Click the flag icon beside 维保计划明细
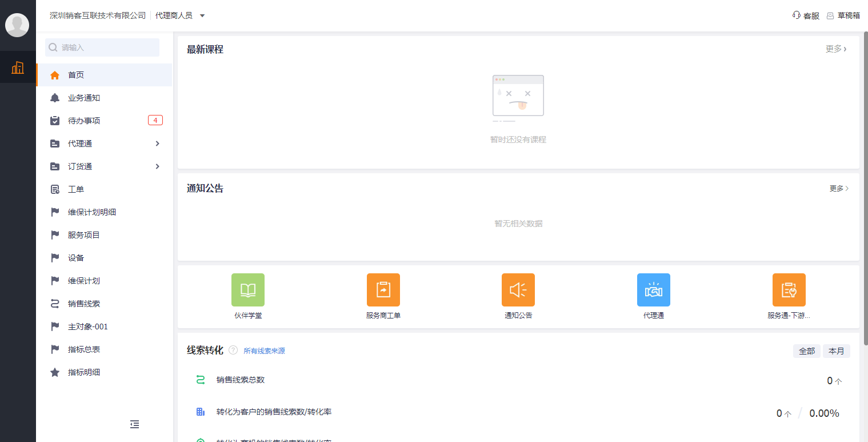This screenshot has height=442, width=868. 55,212
